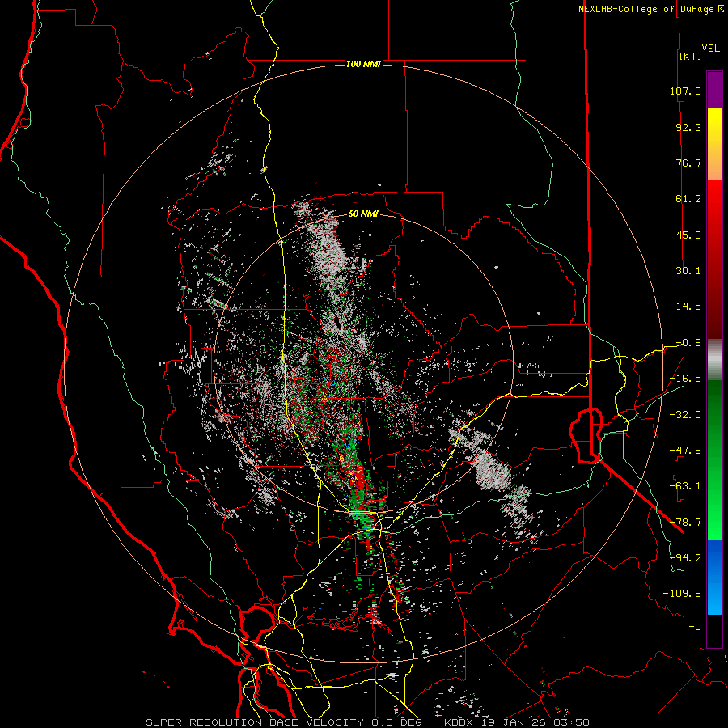The width and height of the screenshot is (728, 728).
Task: Click the purple segment of the color bar
Action: coord(714,90)
